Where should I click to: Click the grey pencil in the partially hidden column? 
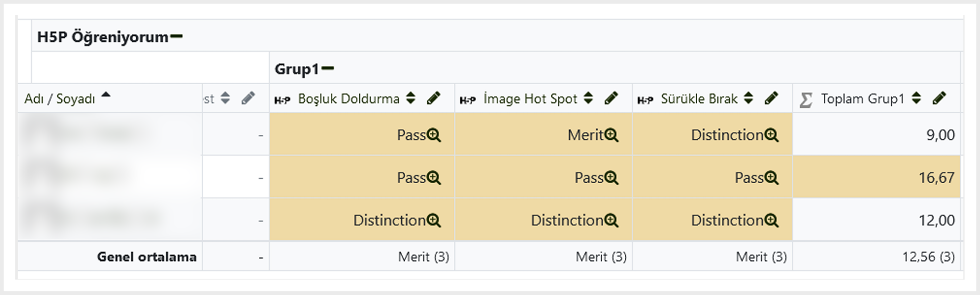(248, 98)
